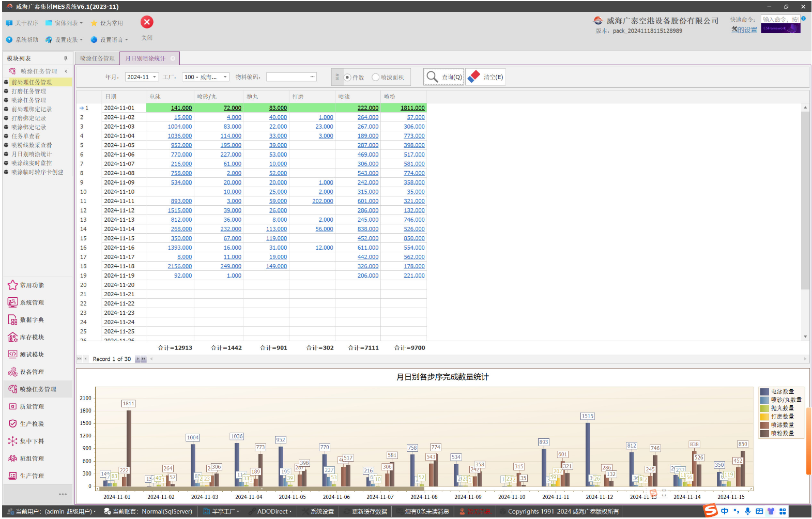
Task: Open 班组管理 module in sidebar
Action: (26, 459)
